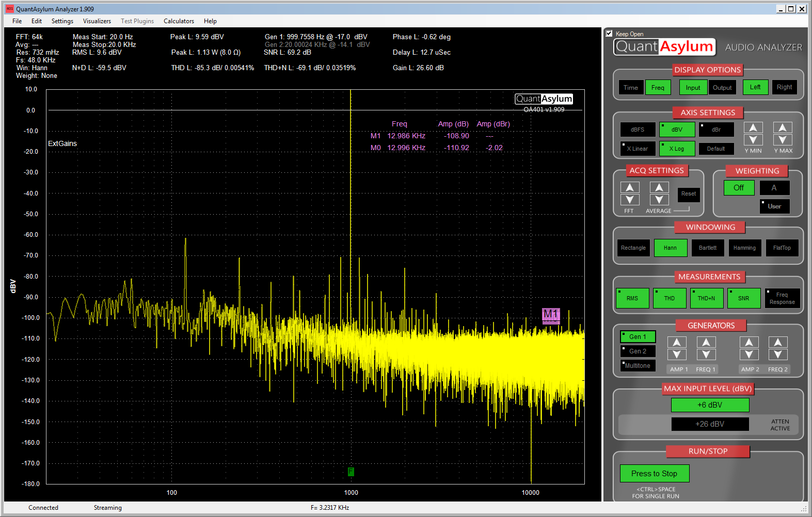Increase AVERAGE count with up arrow
This screenshot has height=517, width=812.
click(659, 187)
